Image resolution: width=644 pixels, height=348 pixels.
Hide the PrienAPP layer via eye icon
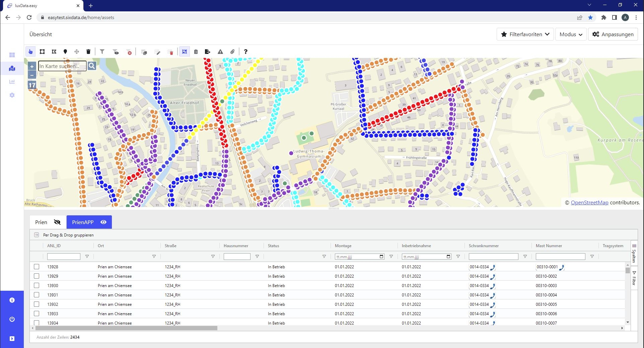click(103, 222)
